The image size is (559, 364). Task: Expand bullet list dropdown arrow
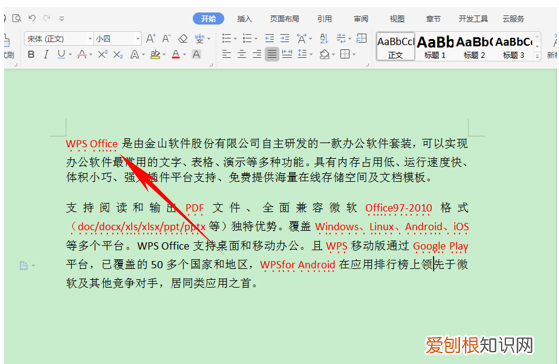click(235, 39)
